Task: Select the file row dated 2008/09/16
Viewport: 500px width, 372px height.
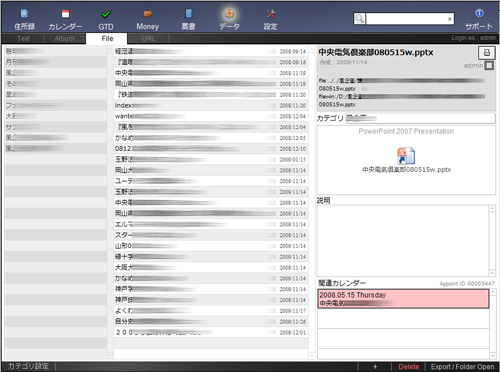Action: pos(211,62)
